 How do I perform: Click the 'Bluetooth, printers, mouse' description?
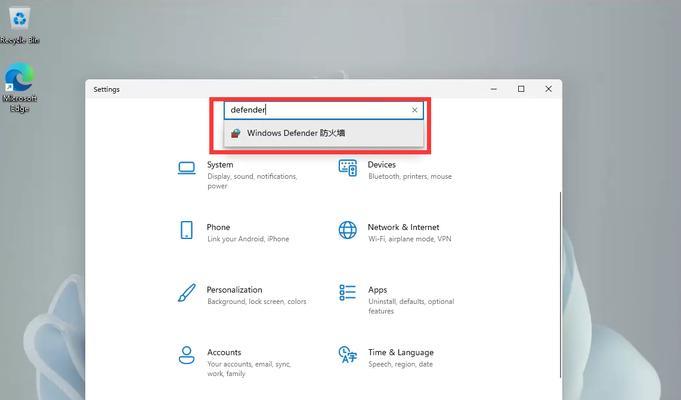coord(410,176)
